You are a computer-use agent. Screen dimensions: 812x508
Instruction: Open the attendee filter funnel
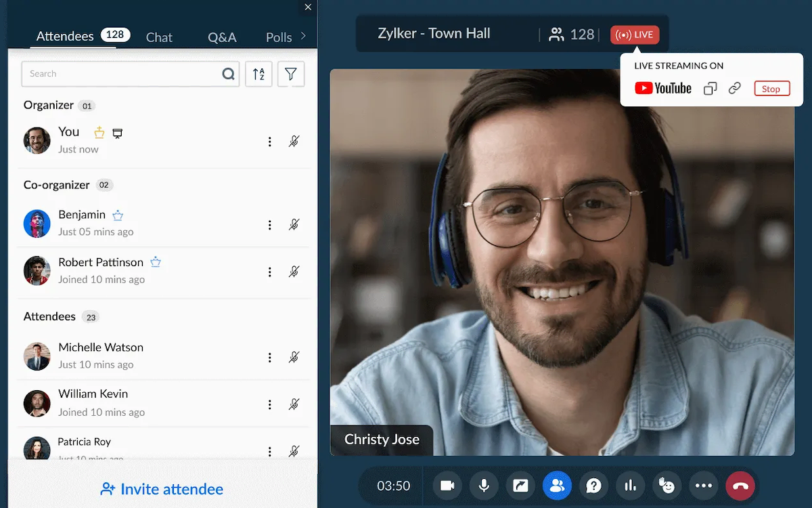(x=291, y=74)
